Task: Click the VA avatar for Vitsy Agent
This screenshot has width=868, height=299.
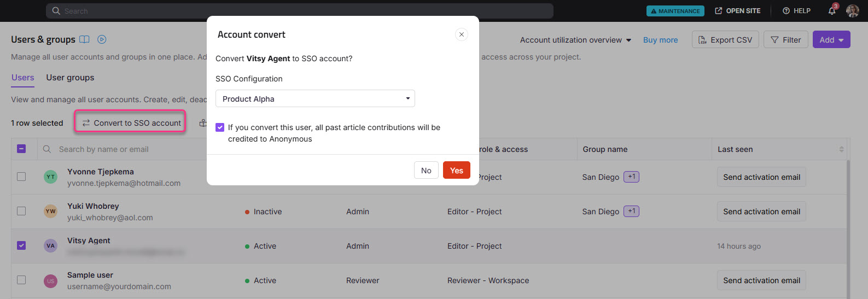Action: (x=50, y=245)
